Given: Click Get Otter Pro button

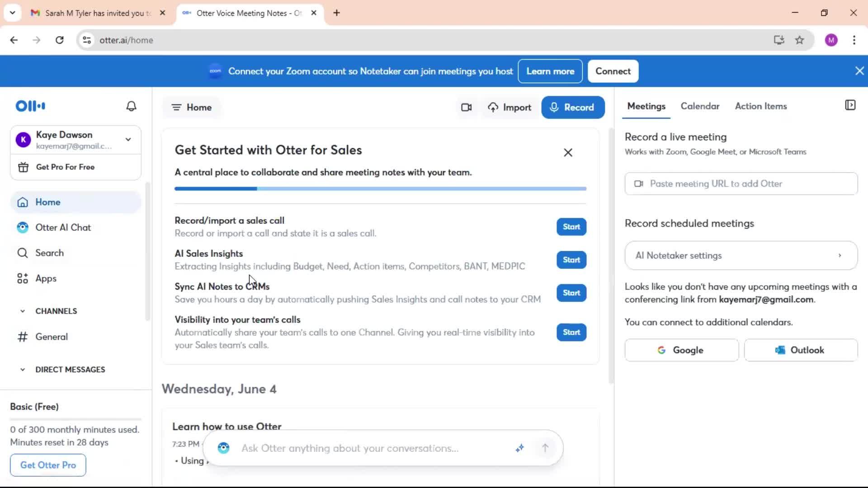Looking at the screenshot, I should 48,465.
